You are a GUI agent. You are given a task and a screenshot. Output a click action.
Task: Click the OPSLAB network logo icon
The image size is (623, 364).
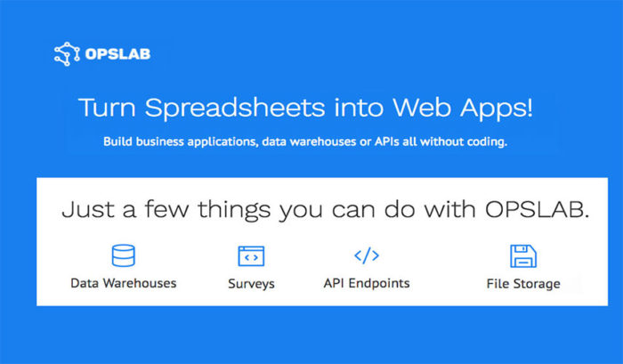(x=67, y=53)
